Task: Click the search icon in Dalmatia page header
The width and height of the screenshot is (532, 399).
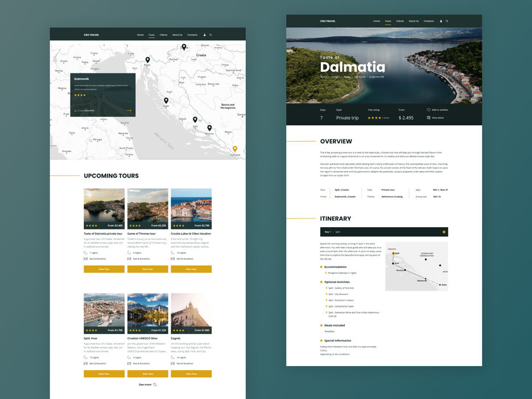Action: pos(447,21)
